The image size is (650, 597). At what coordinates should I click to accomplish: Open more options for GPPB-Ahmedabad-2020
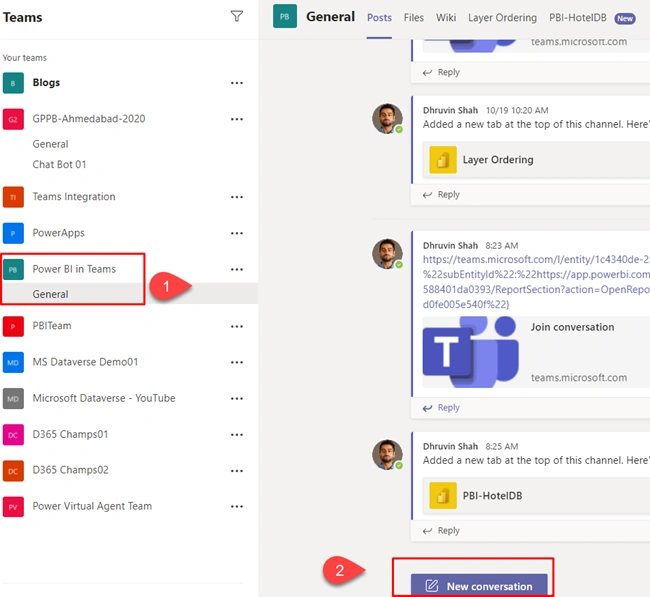click(x=237, y=119)
